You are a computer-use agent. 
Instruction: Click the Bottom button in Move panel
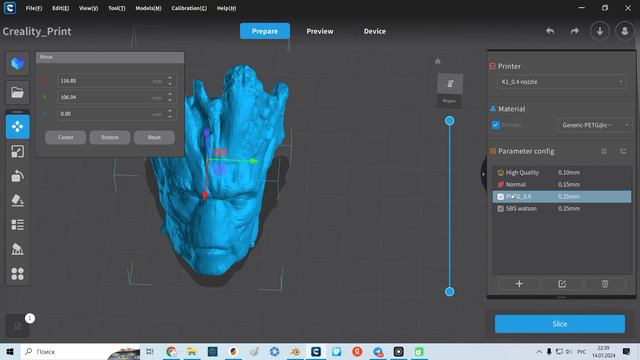[x=110, y=138]
